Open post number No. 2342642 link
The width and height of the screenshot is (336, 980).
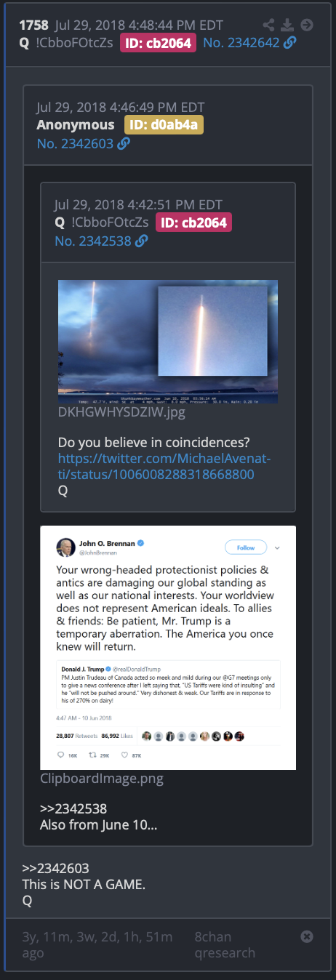tap(241, 43)
